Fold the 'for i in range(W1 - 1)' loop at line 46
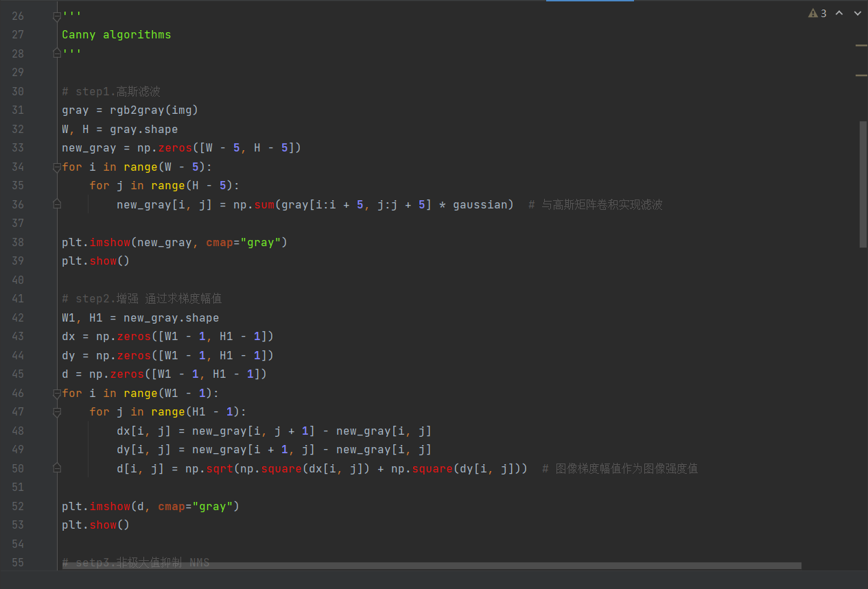Screen dimensions: 868x589 click(58, 393)
